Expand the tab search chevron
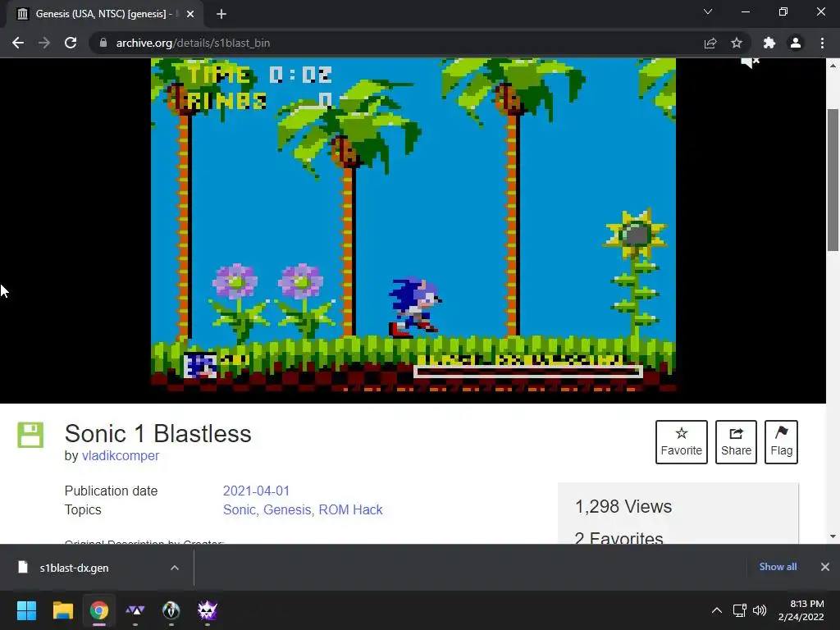This screenshot has height=630, width=840. click(x=708, y=11)
